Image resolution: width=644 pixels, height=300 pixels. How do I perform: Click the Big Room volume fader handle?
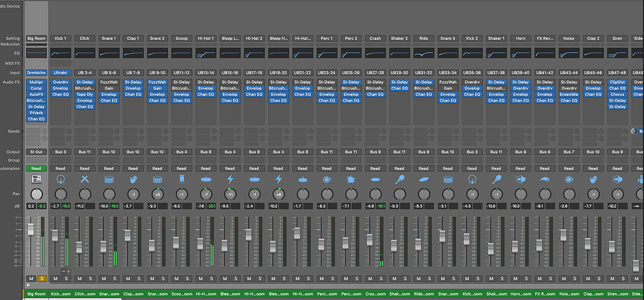(30, 229)
